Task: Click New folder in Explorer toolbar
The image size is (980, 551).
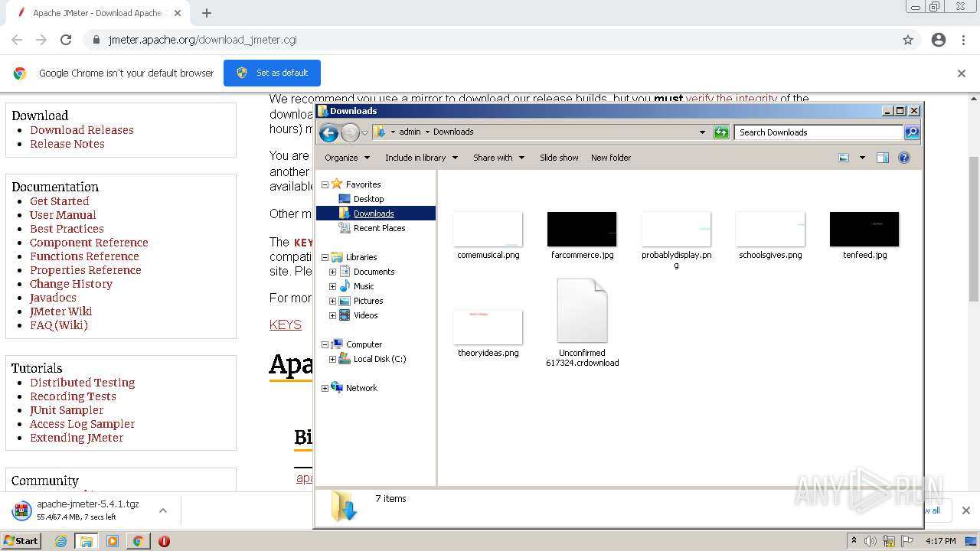Action: point(611,158)
